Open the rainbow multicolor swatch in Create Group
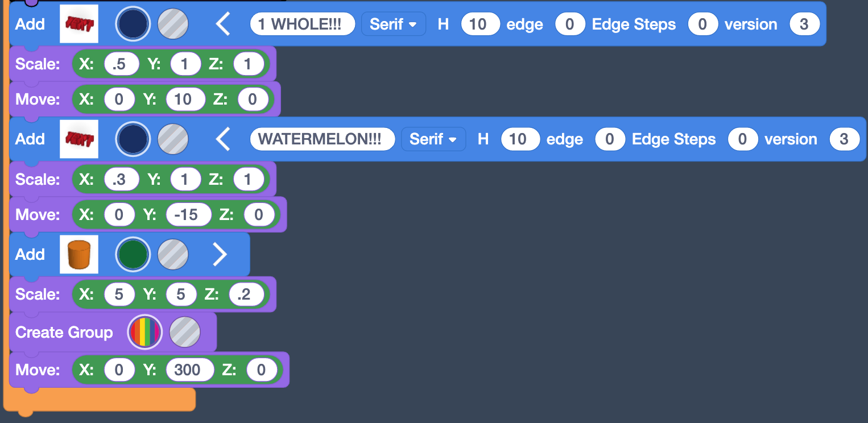Screen dimensions: 868x423 [x=145, y=333]
